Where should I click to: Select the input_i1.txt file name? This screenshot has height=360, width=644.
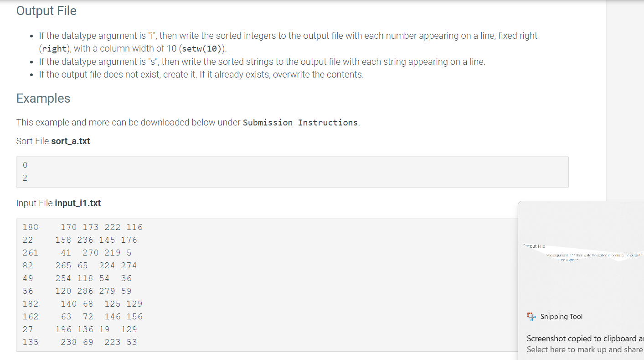(x=77, y=203)
